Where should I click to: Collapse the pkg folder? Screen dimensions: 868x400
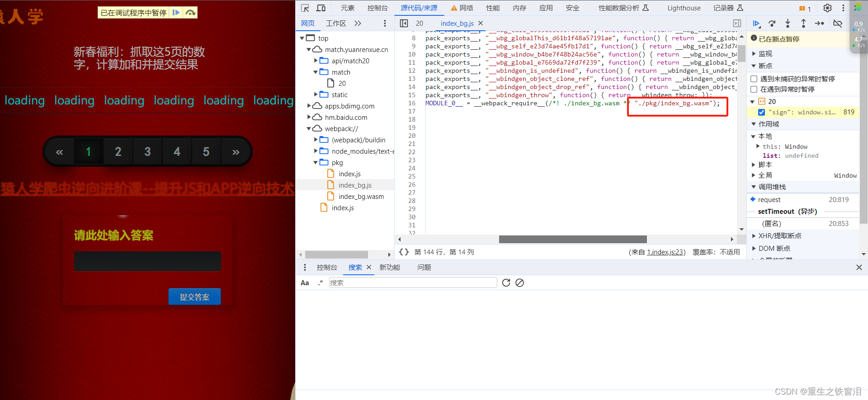click(316, 163)
